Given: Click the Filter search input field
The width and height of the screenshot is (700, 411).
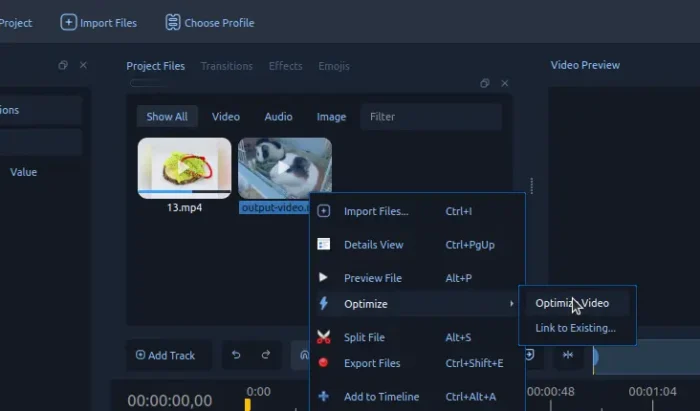Looking at the screenshot, I should point(430,117).
